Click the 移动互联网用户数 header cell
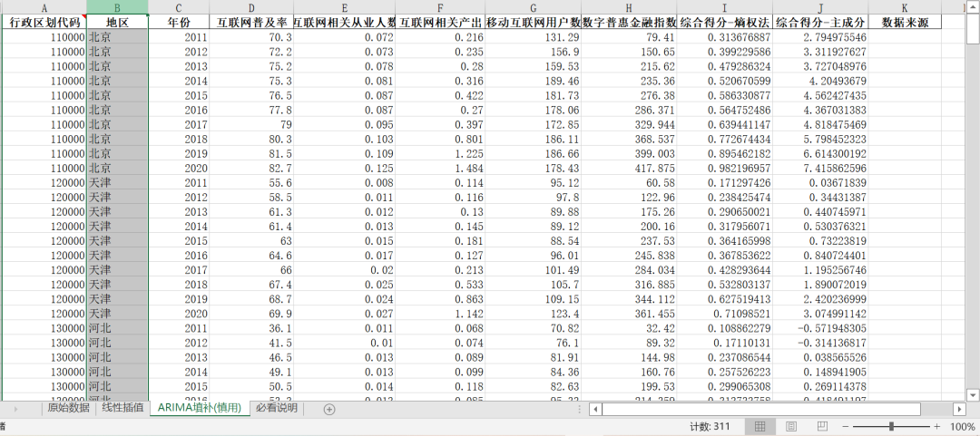The width and height of the screenshot is (980, 436). pos(533,23)
